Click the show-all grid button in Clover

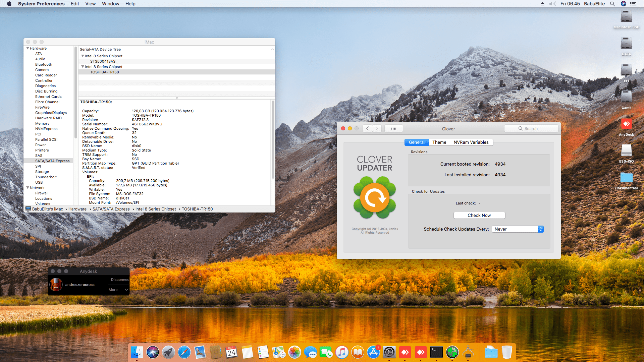pyautogui.click(x=394, y=128)
